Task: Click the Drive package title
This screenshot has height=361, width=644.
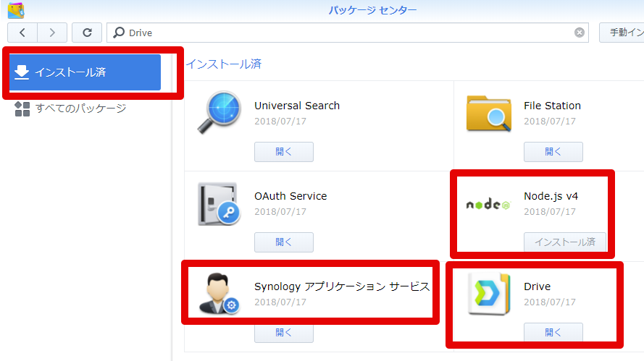Action: (538, 286)
